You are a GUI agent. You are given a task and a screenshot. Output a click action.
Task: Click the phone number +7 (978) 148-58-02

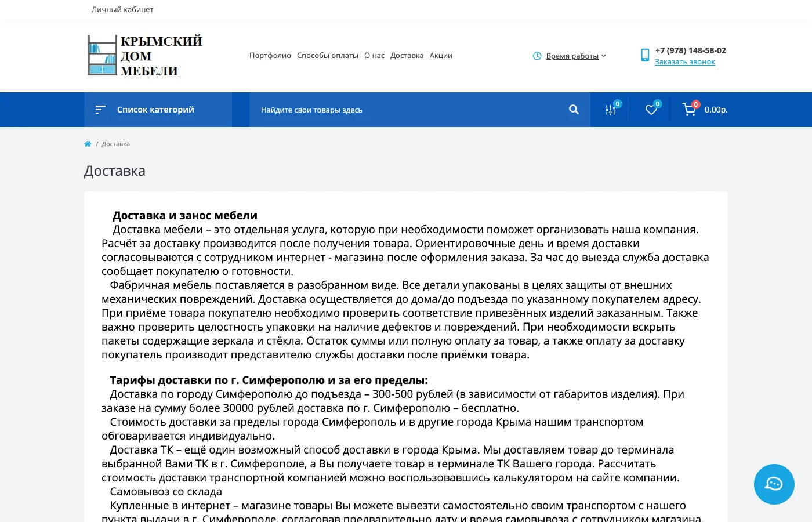pos(691,50)
